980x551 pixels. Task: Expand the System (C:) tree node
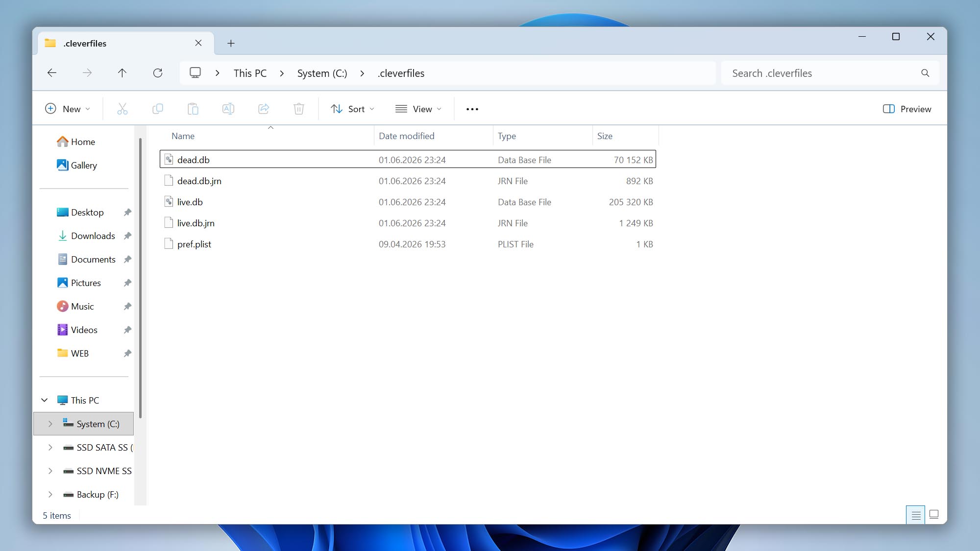tap(50, 424)
